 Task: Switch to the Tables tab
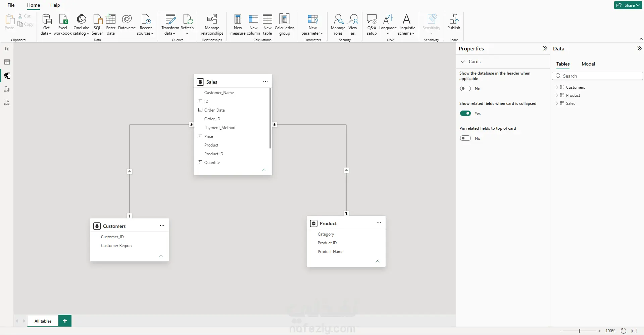pyautogui.click(x=563, y=64)
